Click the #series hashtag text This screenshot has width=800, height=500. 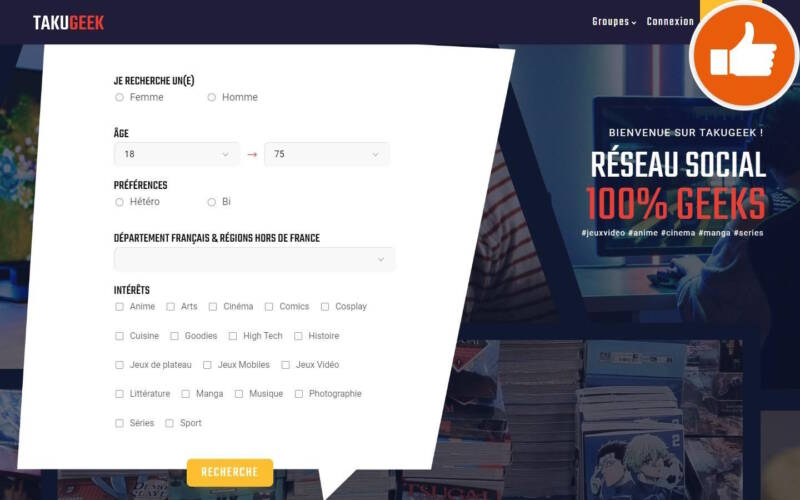pyautogui.click(x=749, y=233)
